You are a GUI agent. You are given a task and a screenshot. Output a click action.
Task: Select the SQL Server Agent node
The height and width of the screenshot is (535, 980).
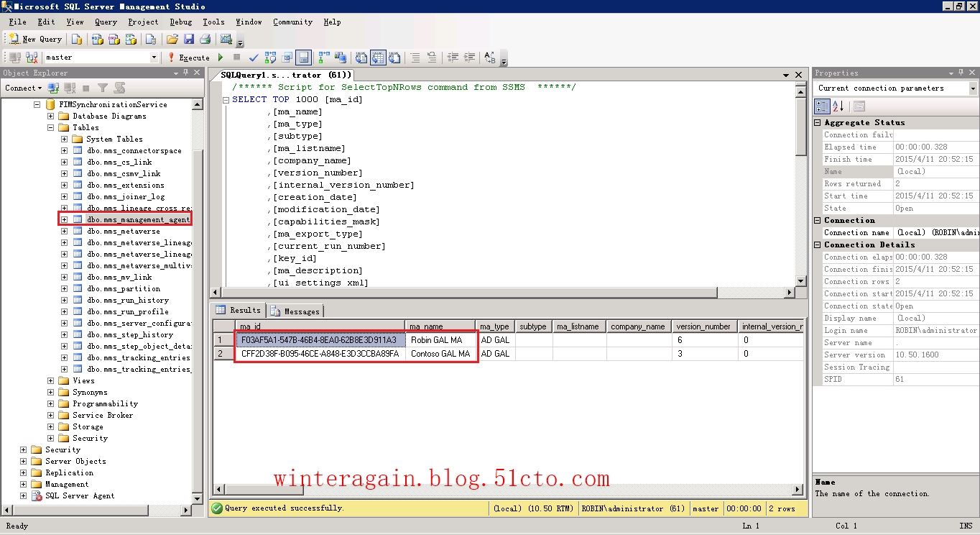click(x=79, y=495)
